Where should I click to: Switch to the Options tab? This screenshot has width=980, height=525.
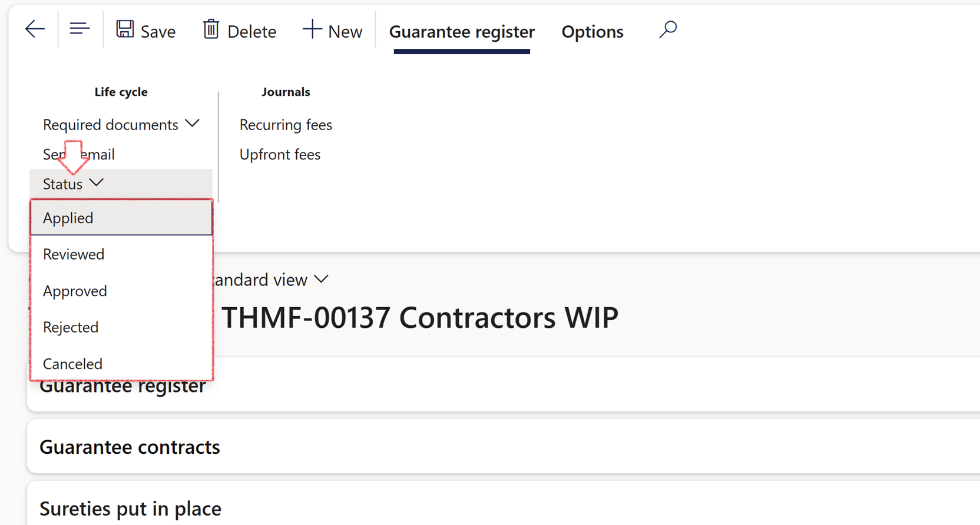(x=592, y=32)
